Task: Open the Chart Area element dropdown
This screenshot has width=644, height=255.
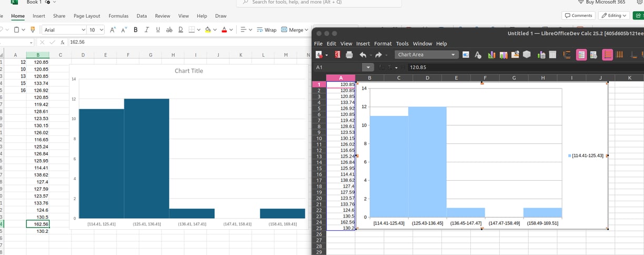Action: pos(427,55)
